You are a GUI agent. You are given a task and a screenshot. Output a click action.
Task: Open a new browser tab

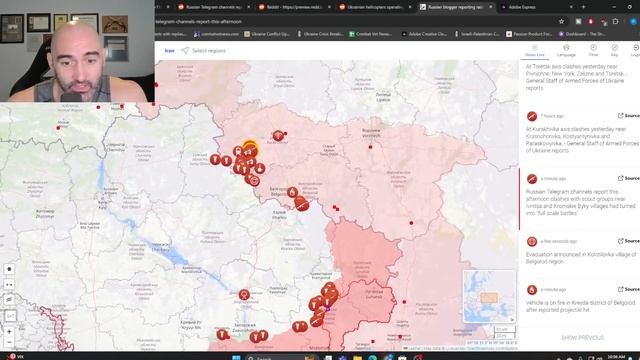(583, 7)
